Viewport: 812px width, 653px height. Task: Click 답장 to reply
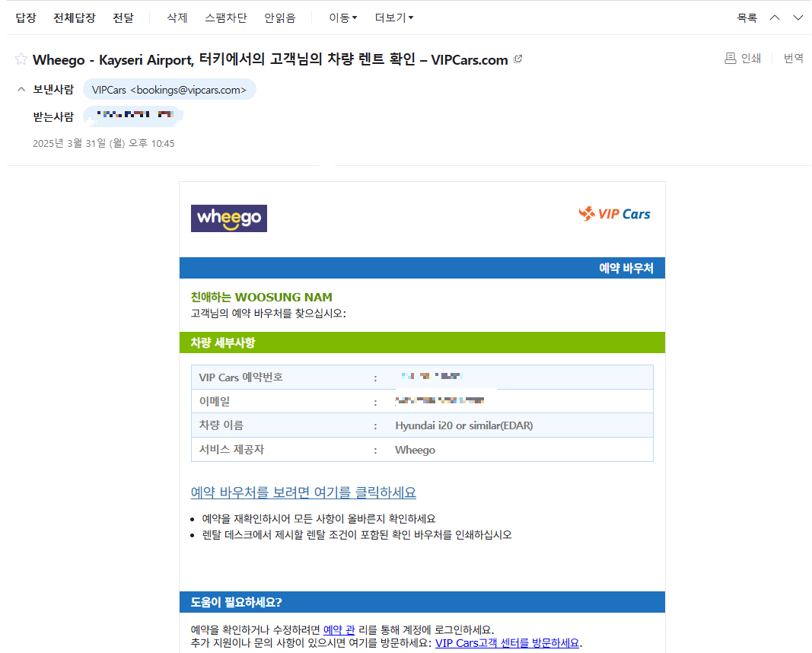pyautogui.click(x=26, y=18)
